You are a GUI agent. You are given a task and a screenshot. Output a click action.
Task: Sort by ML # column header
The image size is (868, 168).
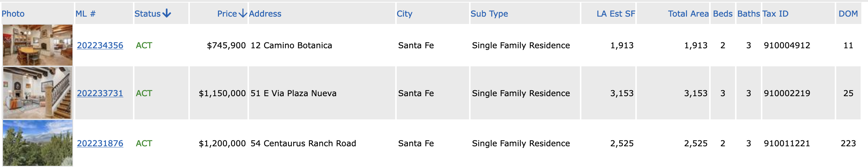click(86, 14)
